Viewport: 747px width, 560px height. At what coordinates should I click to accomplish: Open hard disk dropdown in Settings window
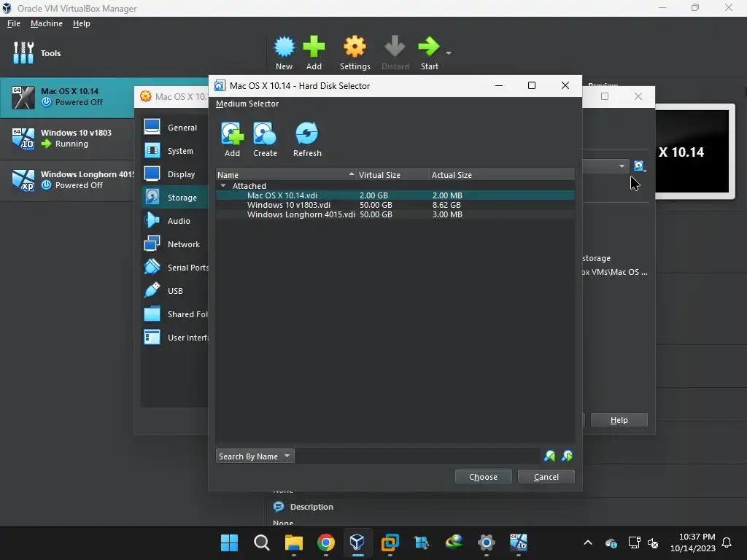tap(622, 166)
